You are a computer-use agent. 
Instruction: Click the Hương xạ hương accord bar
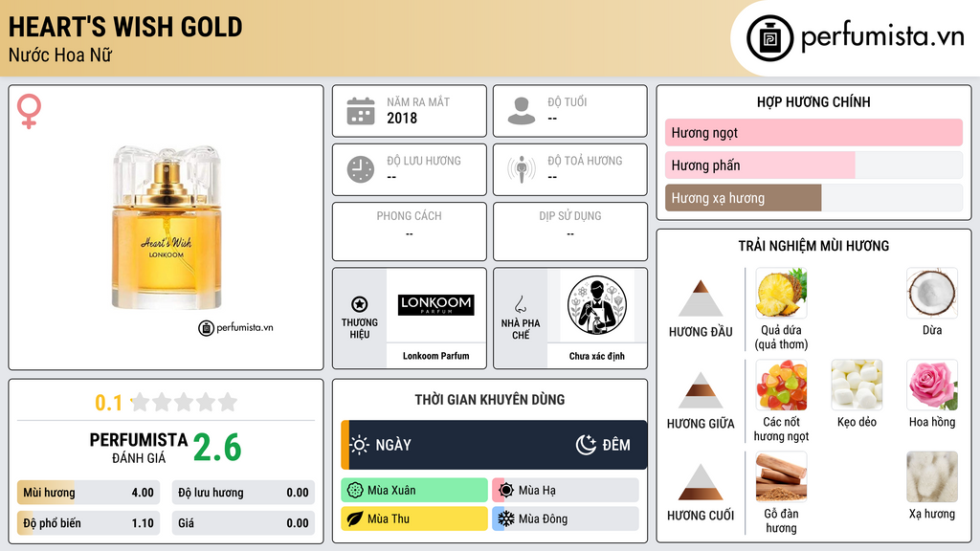tap(813, 198)
